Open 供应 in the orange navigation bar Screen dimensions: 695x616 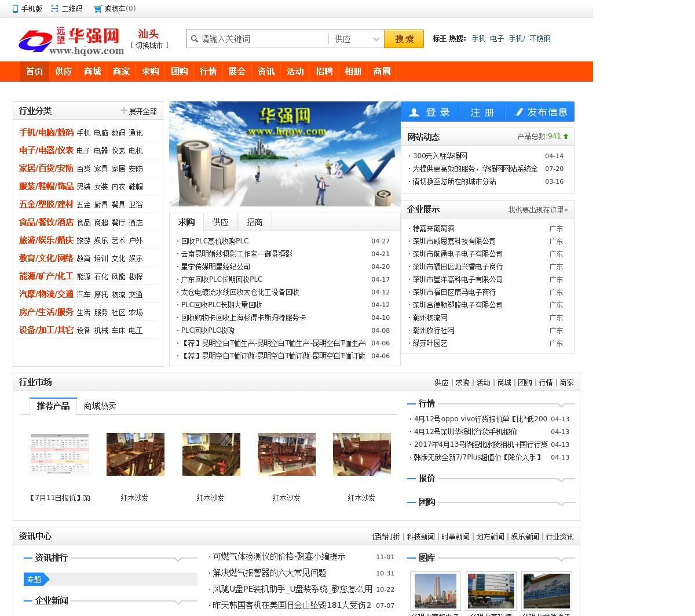tap(64, 71)
